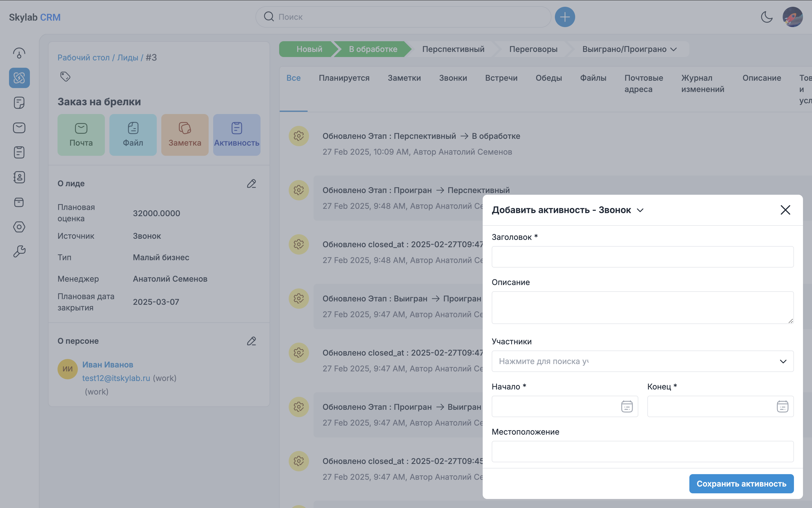This screenshot has width=812, height=508.
Task: Open the 'Иван Иванов' person link
Action: (x=108, y=365)
